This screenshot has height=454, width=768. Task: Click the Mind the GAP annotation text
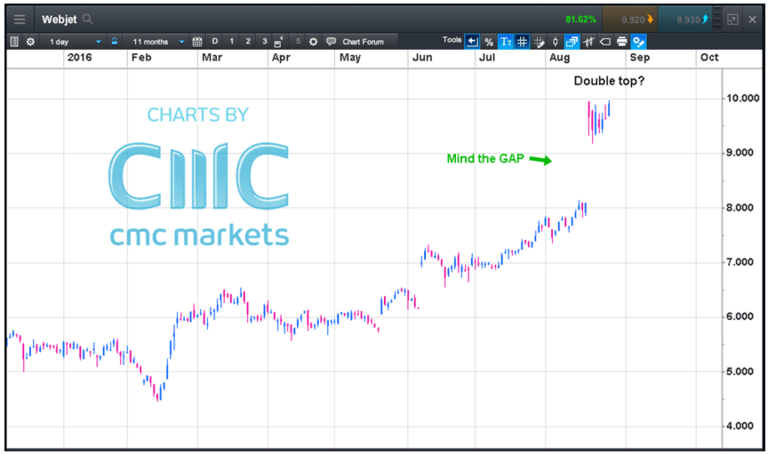click(485, 159)
